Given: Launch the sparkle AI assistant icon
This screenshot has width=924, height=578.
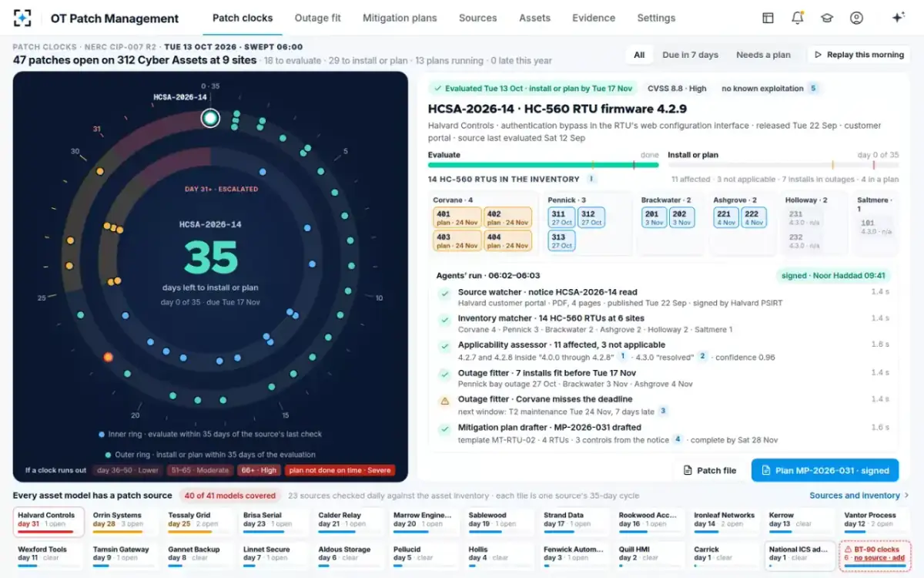Looking at the screenshot, I should 898,18.
